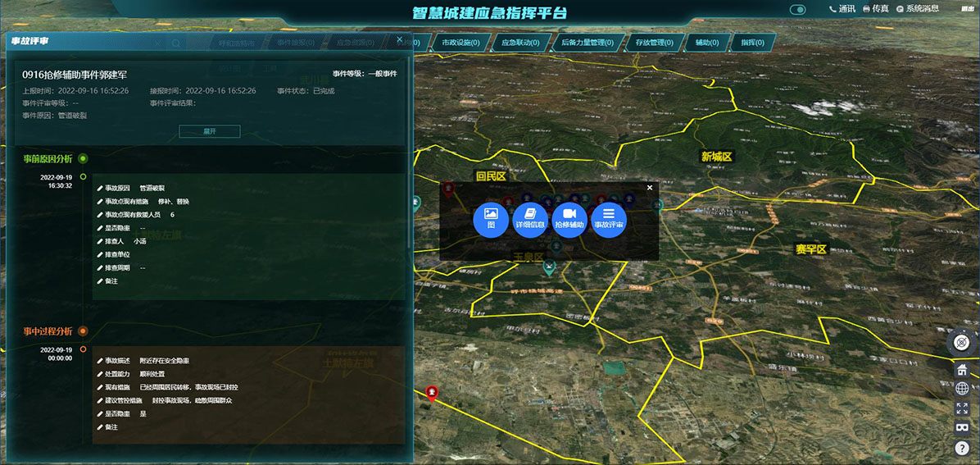
Task: Click the 回民区 district label
Action: coord(491,176)
